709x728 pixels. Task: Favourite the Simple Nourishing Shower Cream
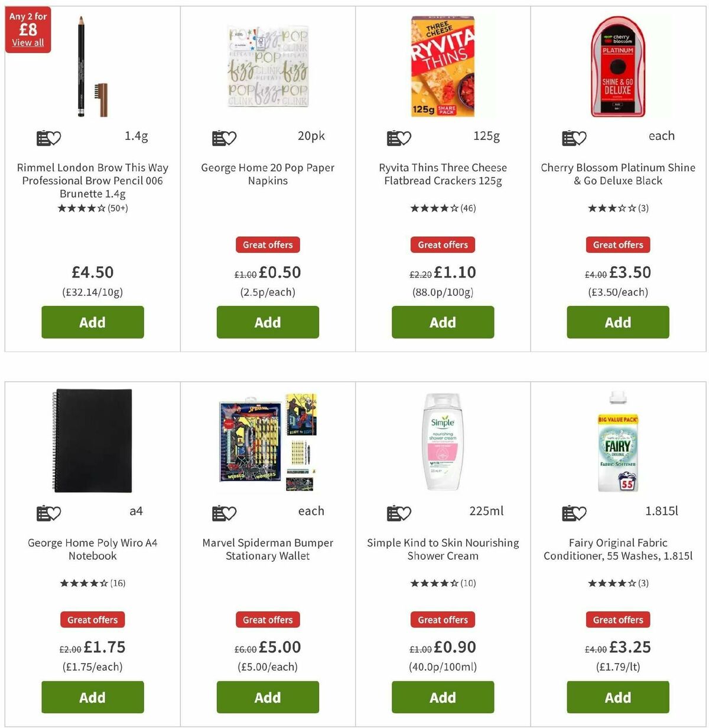click(x=406, y=512)
